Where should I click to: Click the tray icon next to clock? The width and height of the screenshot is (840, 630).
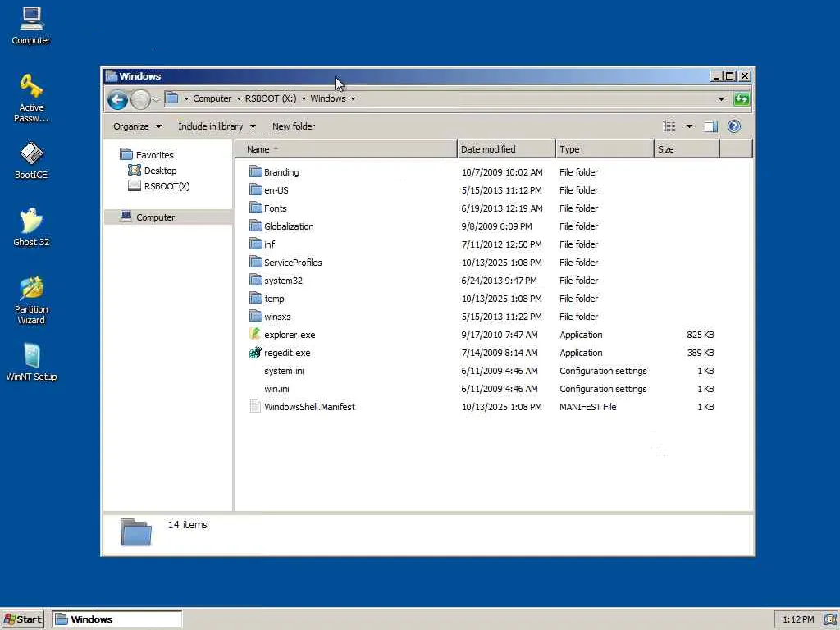(829, 619)
